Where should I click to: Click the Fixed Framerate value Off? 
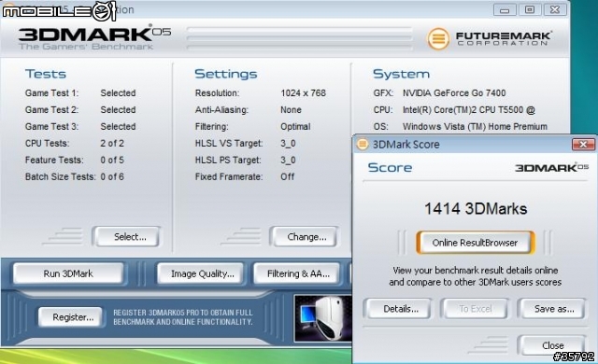pos(288,176)
